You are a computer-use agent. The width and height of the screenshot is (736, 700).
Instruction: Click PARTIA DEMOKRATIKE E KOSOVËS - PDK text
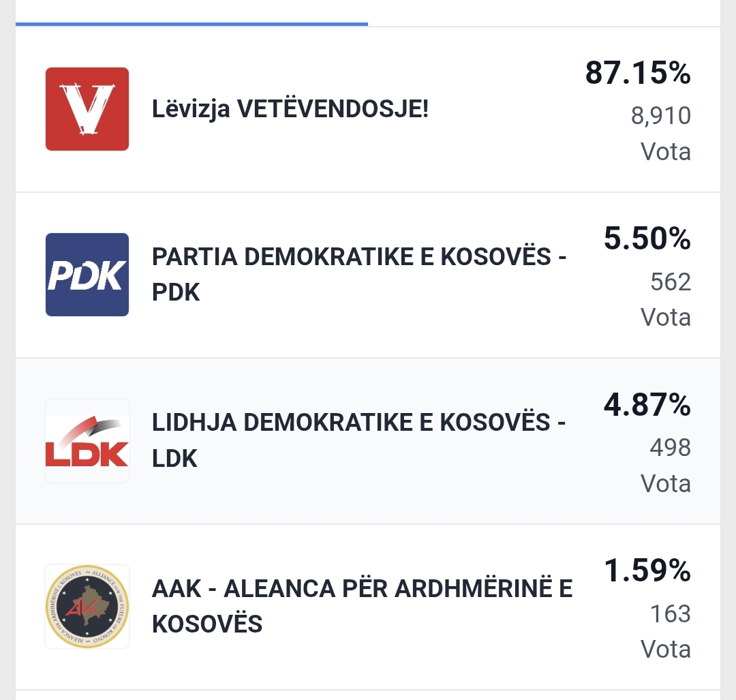[359, 275]
